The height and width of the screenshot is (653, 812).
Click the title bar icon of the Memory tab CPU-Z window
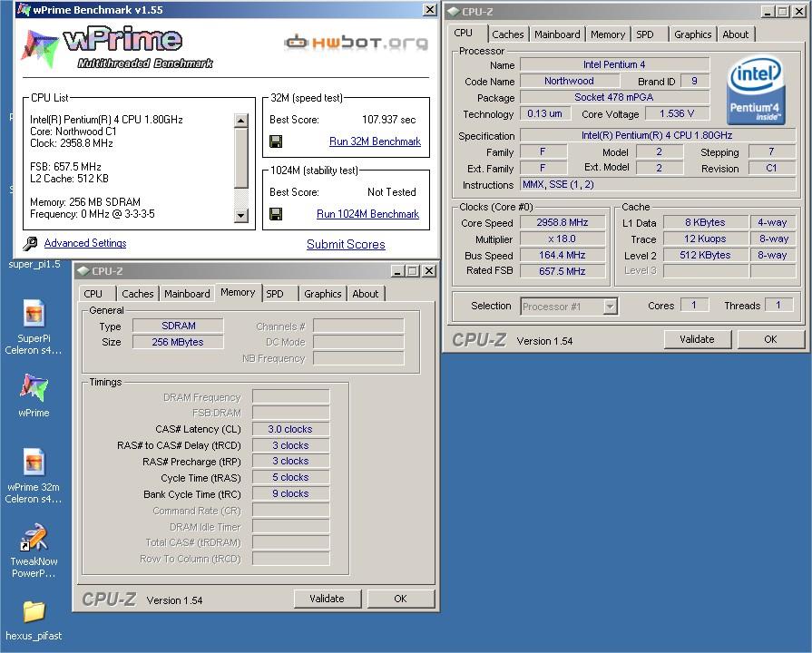click(83, 271)
